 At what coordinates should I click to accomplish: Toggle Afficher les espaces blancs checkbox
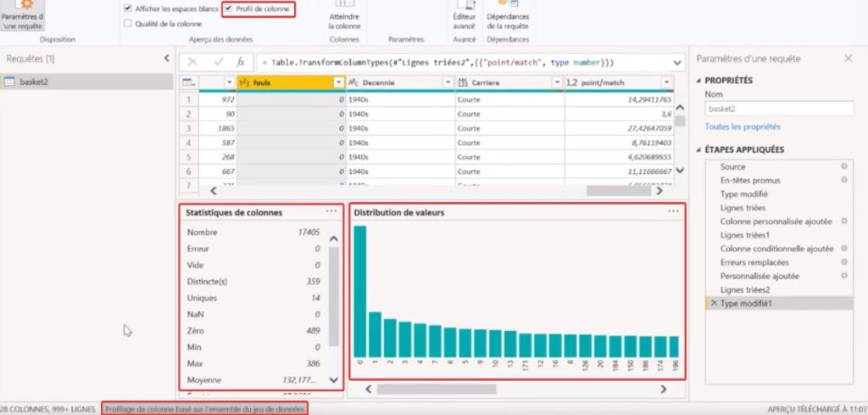(x=128, y=8)
